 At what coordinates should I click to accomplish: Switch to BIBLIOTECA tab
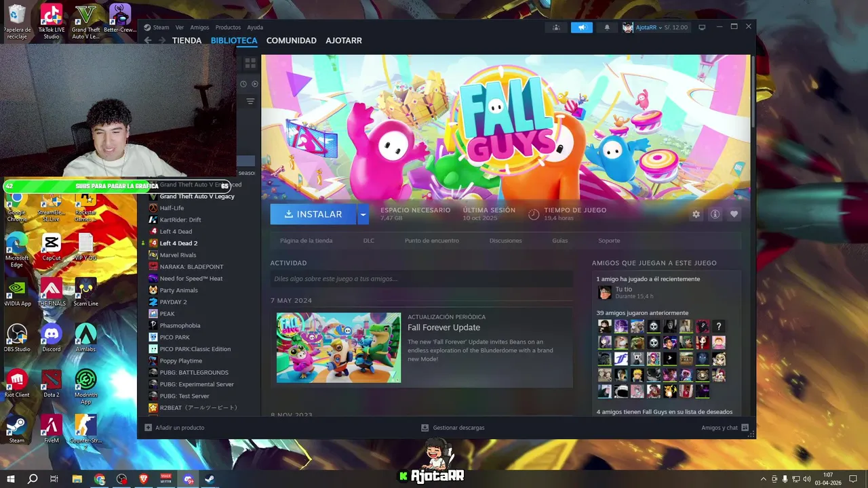point(234,41)
